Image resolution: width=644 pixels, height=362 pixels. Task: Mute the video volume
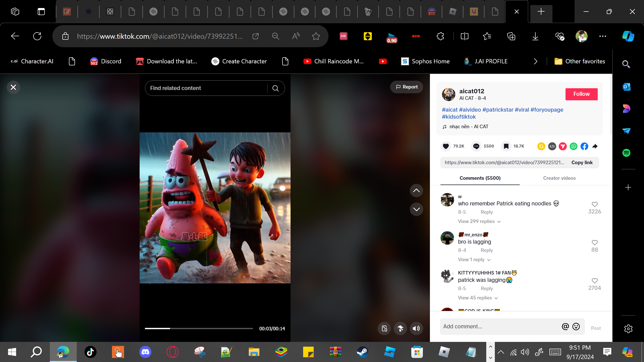pyautogui.click(x=416, y=328)
